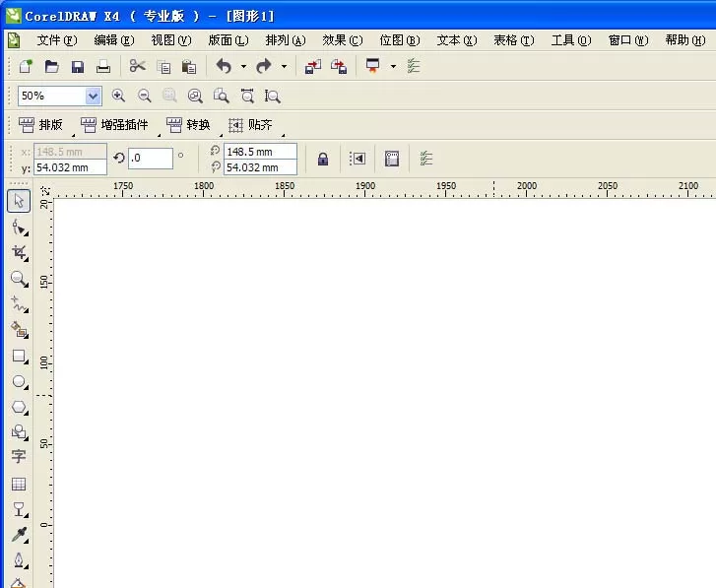Open the 效果(C) menu
Image resolution: width=716 pixels, height=588 pixels.
point(343,40)
